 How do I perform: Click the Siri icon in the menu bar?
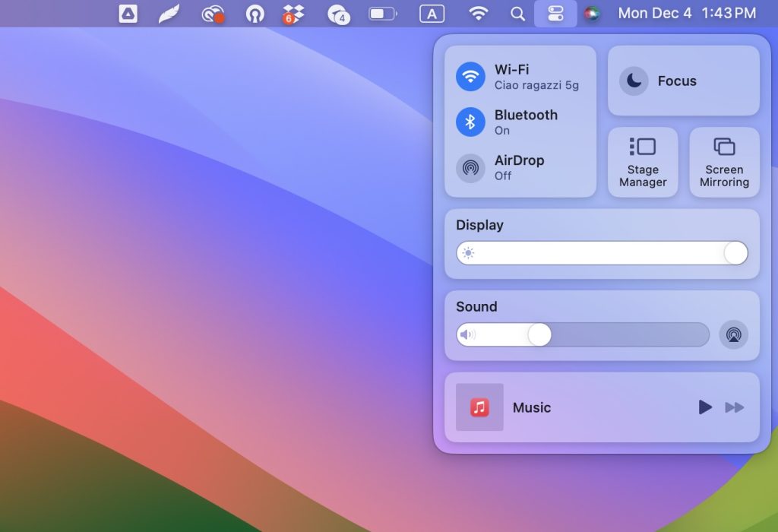click(x=592, y=13)
